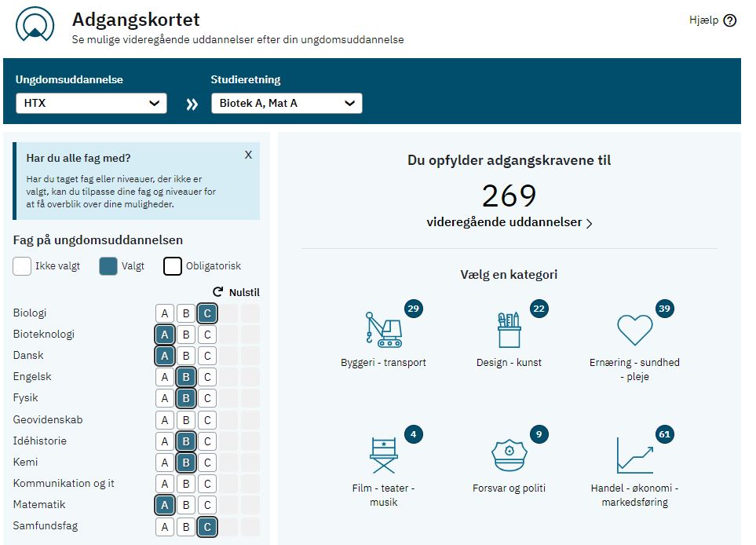Expand the Studieretning Biotek A, Mat A dropdown
The image size is (756, 545).
coord(287,103)
